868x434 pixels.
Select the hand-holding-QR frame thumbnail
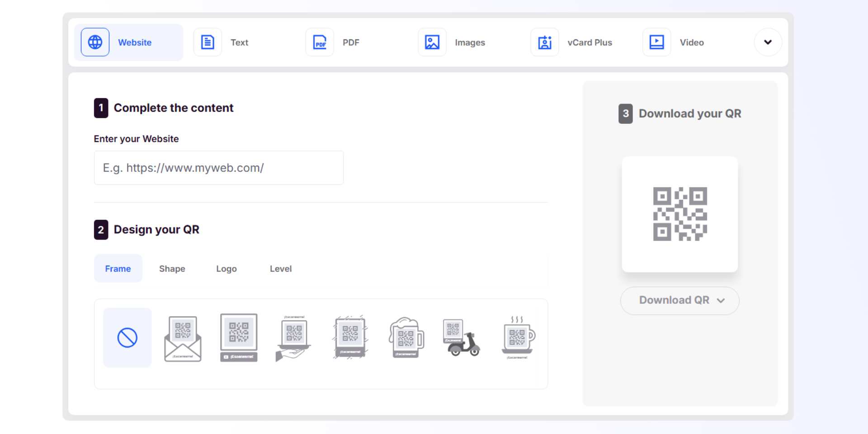tap(294, 337)
